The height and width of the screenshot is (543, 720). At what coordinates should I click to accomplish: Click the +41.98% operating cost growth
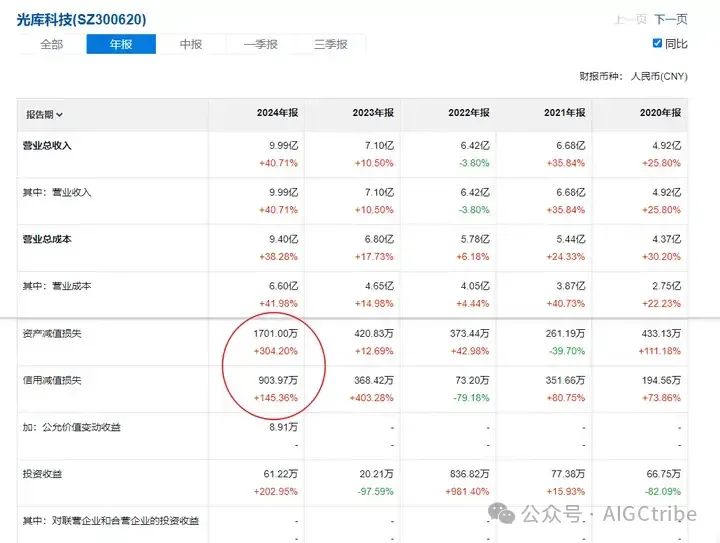coord(278,304)
